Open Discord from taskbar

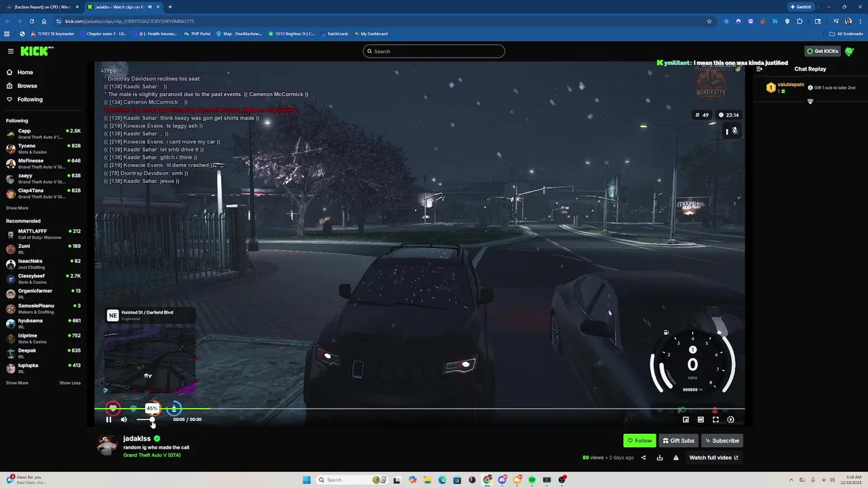click(x=502, y=480)
